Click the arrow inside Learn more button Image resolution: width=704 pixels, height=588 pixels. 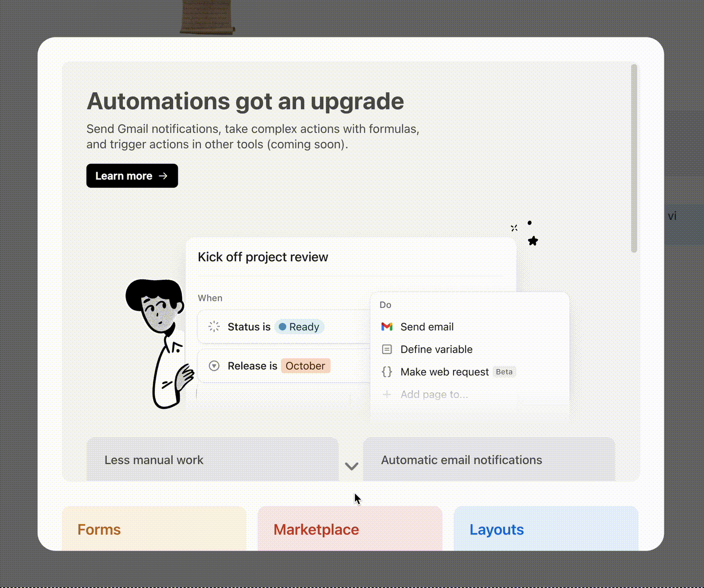(x=163, y=176)
